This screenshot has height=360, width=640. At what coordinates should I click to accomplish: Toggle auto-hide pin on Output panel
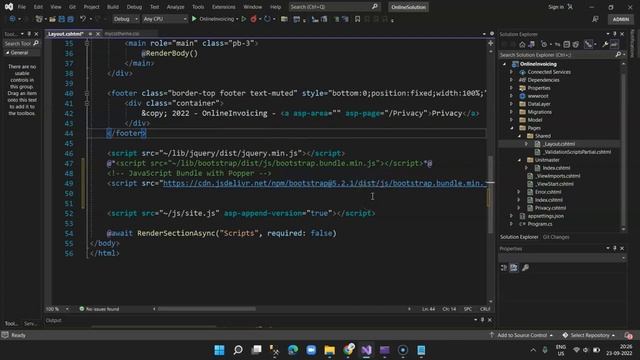(x=482, y=320)
